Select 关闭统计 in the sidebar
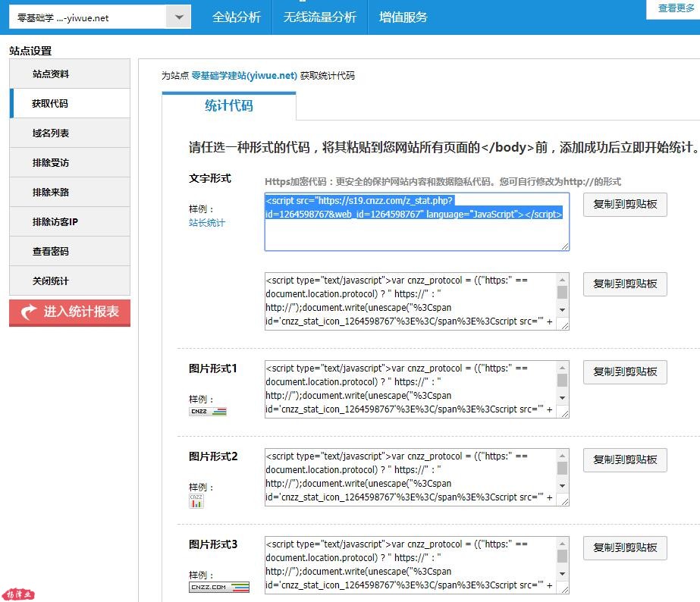This screenshot has width=700, height=602. pos(70,281)
